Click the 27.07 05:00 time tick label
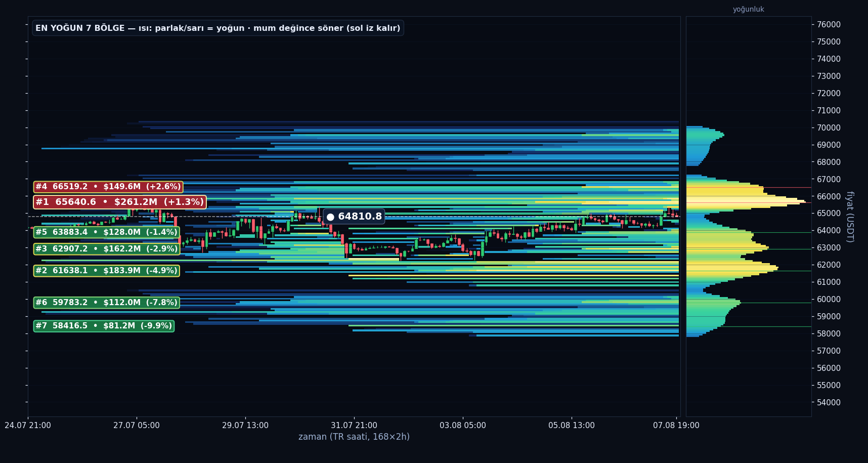The image size is (868, 463). coord(137,426)
